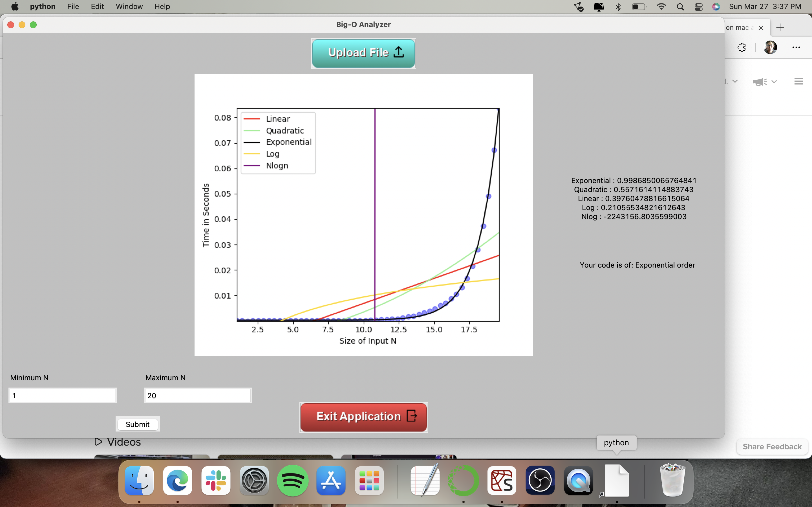
Task: Open OBS Studio from the dock
Action: pos(540,481)
